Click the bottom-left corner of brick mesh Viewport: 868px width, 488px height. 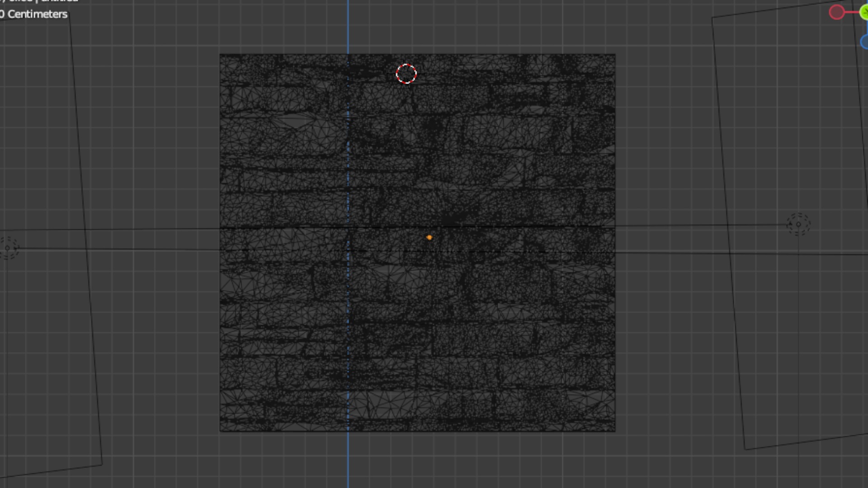(220, 431)
